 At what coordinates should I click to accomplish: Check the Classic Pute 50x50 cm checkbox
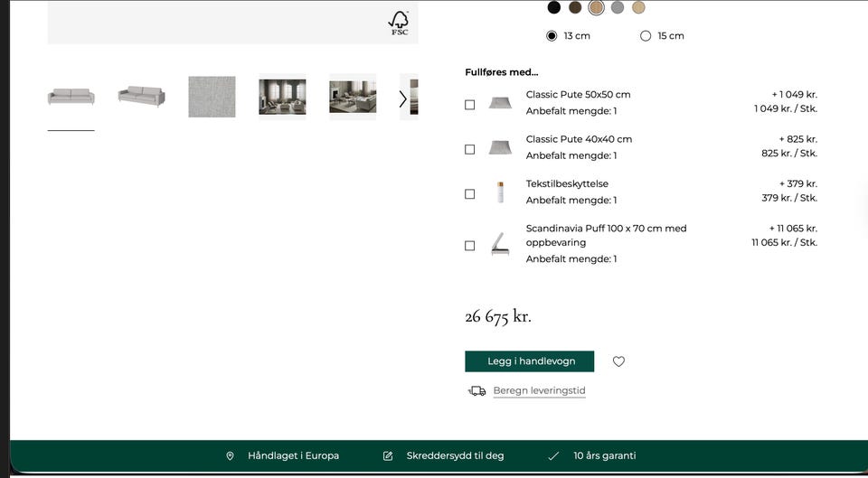coord(469,105)
